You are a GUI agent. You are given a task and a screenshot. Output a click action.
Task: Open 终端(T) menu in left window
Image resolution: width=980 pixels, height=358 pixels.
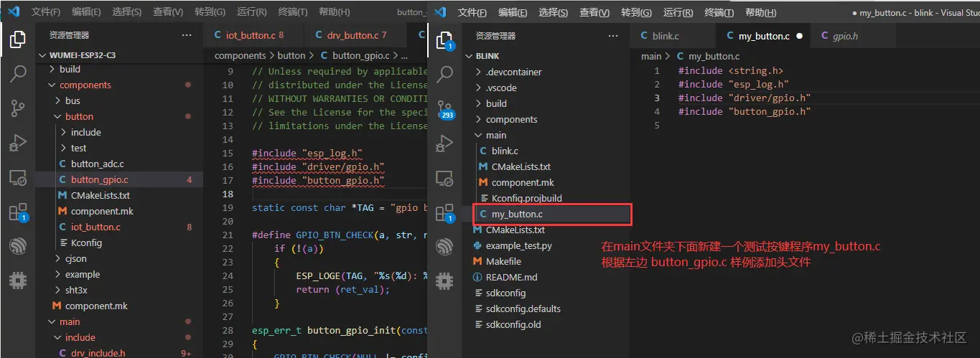(293, 12)
